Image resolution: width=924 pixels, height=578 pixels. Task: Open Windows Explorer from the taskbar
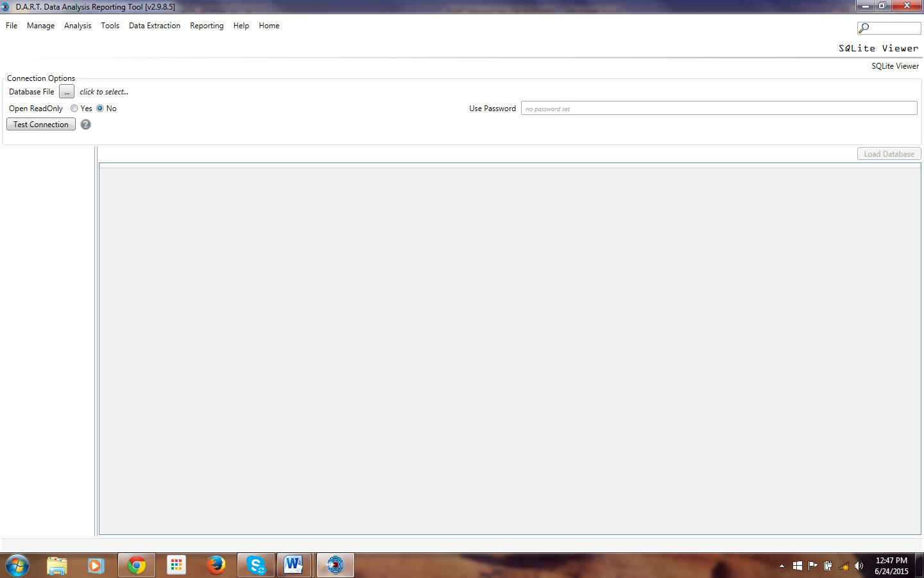tap(57, 565)
